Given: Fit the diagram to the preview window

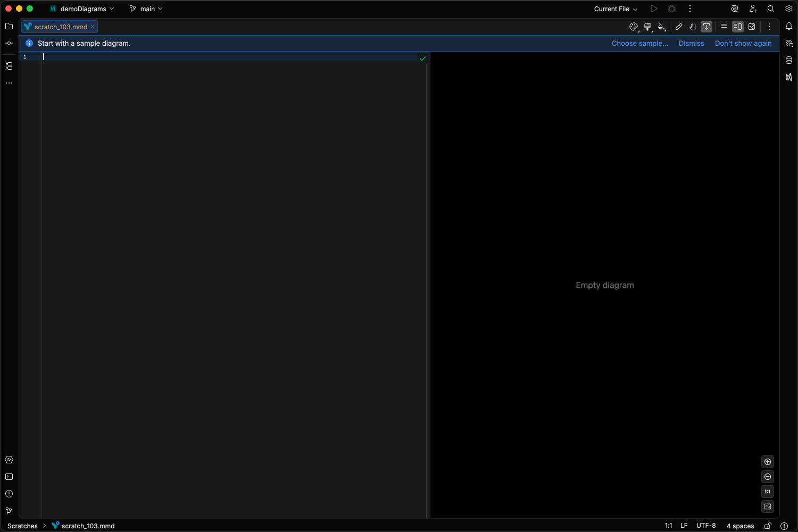Looking at the screenshot, I should click(x=767, y=506).
